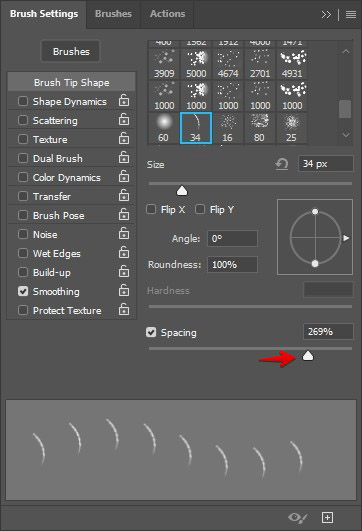
Task: Select the brush preset labeled 5000
Action: coord(196,64)
